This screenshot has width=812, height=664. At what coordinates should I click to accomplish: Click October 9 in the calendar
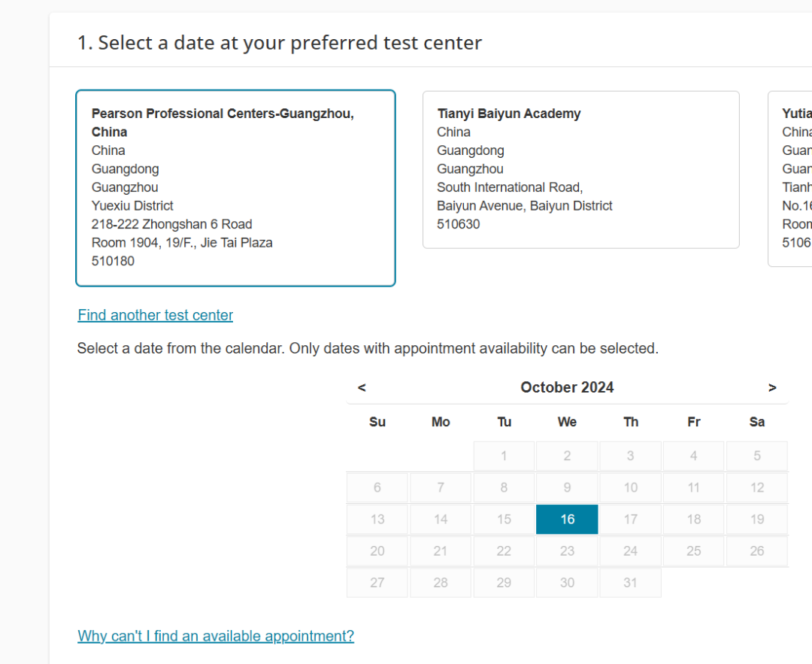click(567, 487)
